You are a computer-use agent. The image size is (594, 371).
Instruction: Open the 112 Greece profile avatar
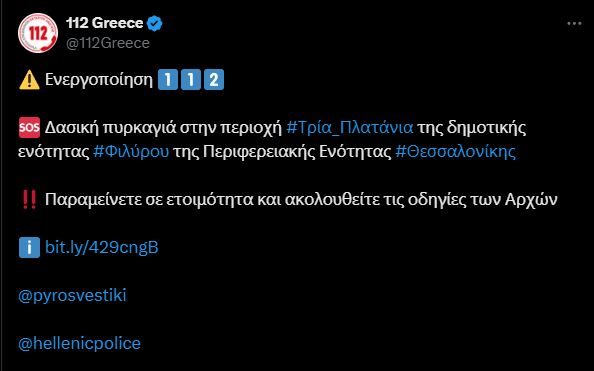pos(38,33)
